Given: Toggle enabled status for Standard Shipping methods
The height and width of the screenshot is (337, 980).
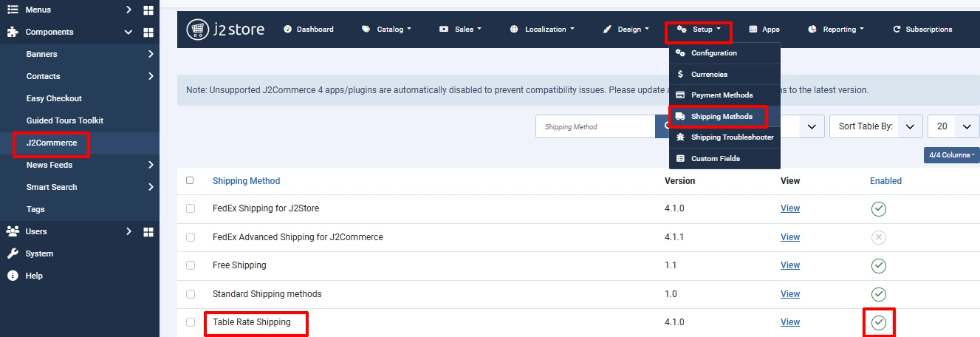Looking at the screenshot, I should 878,294.
